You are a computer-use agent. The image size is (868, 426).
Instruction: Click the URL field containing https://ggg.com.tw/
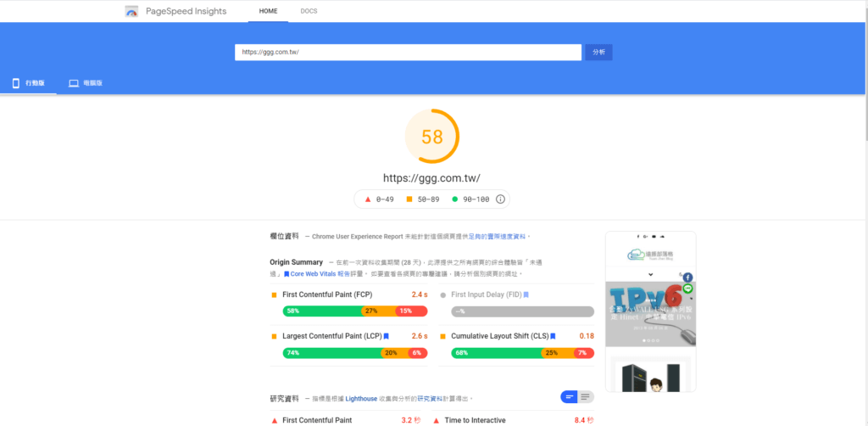pyautogui.click(x=408, y=52)
